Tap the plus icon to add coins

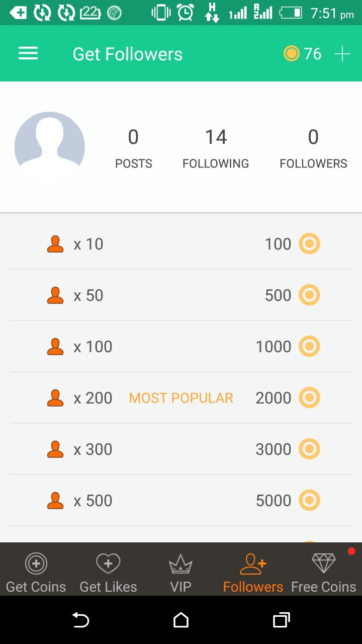pos(342,54)
